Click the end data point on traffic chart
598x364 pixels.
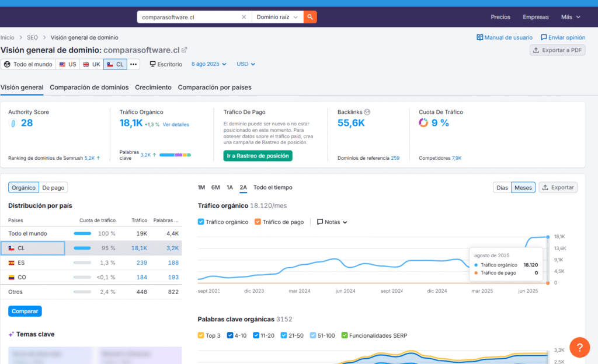tap(548, 237)
